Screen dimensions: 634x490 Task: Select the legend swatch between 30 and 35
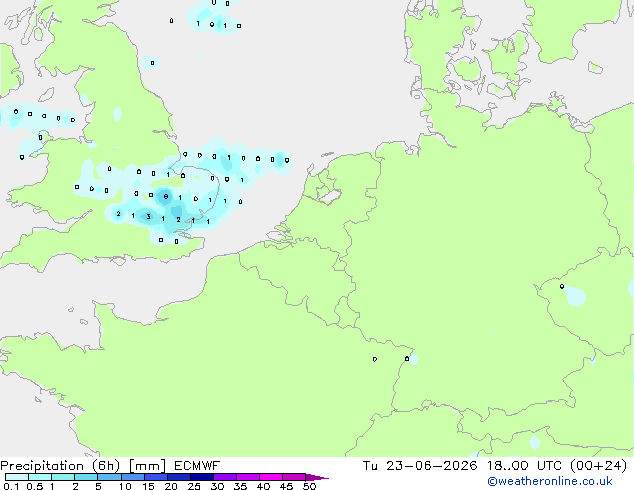click(x=225, y=477)
